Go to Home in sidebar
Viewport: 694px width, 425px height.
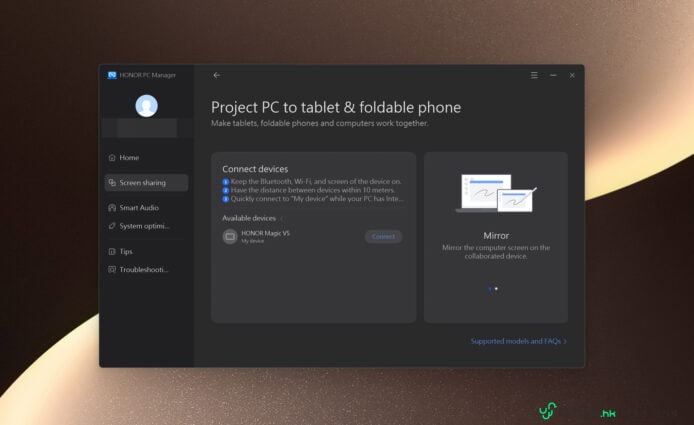(147, 158)
